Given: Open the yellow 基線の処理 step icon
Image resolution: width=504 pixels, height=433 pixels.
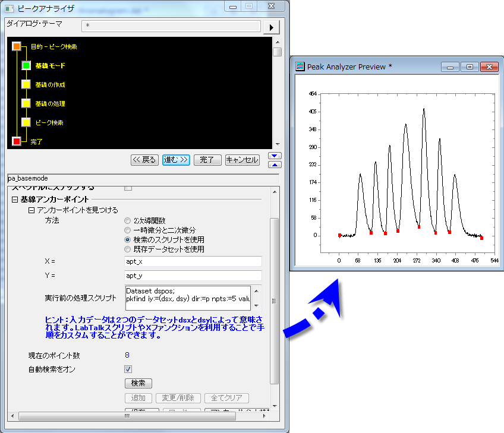Looking at the screenshot, I should [26, 103].
